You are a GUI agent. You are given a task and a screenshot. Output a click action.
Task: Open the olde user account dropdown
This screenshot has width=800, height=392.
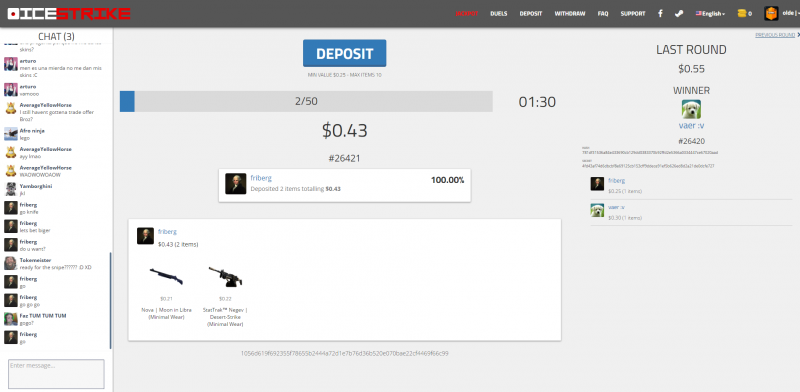tap(790, 14)
